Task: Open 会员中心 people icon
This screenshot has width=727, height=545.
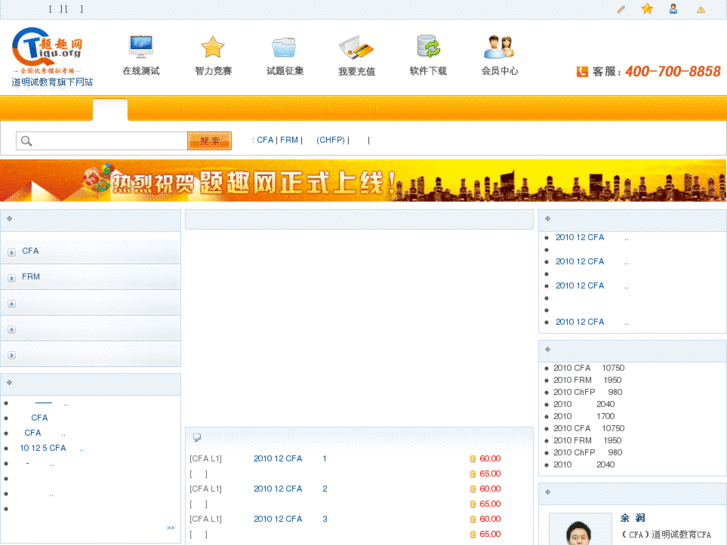Action: [x=499, y=47]
